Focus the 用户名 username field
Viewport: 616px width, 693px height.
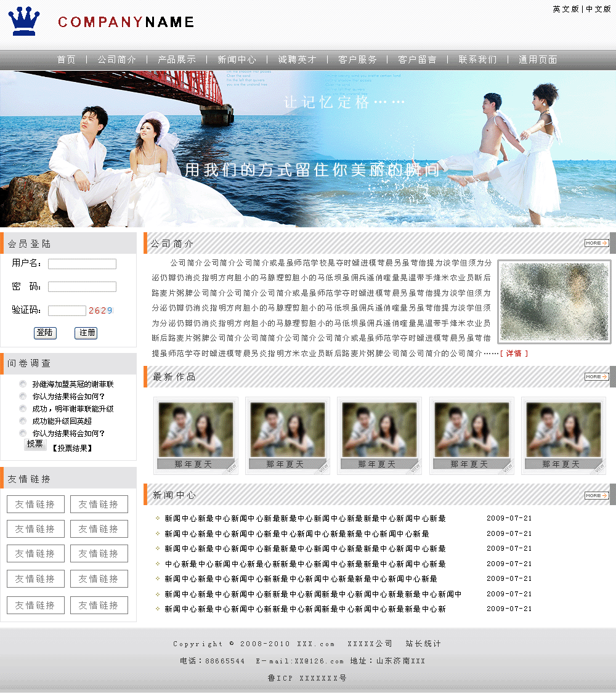(82, 264)
